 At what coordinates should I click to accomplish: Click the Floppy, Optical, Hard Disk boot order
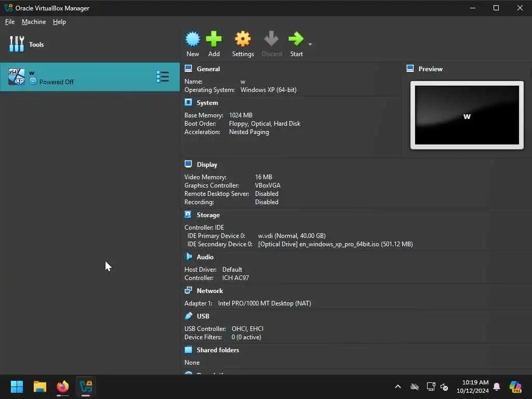click(x=264, y=124)
